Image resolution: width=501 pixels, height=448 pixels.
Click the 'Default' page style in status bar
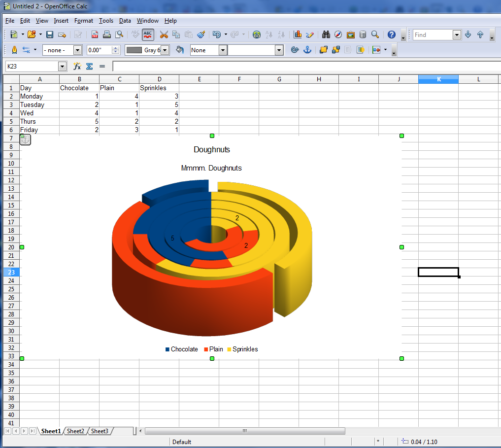182,442
